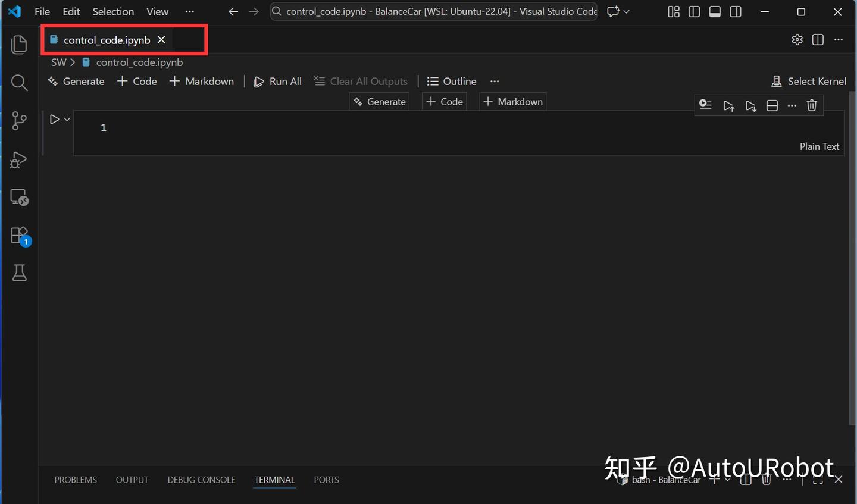
Task: Open the Explorer view in activity bar
Action: coord(19,45)
